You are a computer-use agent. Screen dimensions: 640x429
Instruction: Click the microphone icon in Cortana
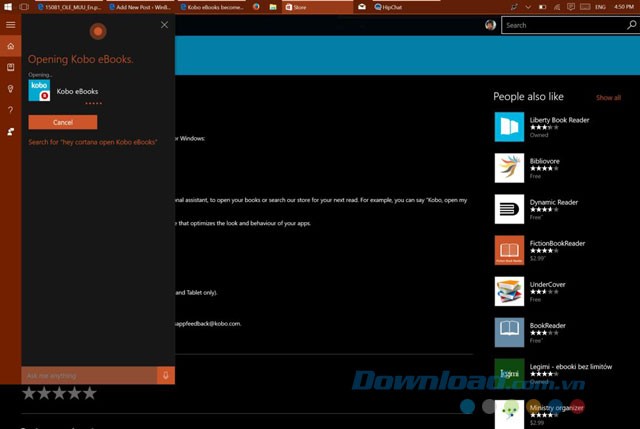coord(165,375)
